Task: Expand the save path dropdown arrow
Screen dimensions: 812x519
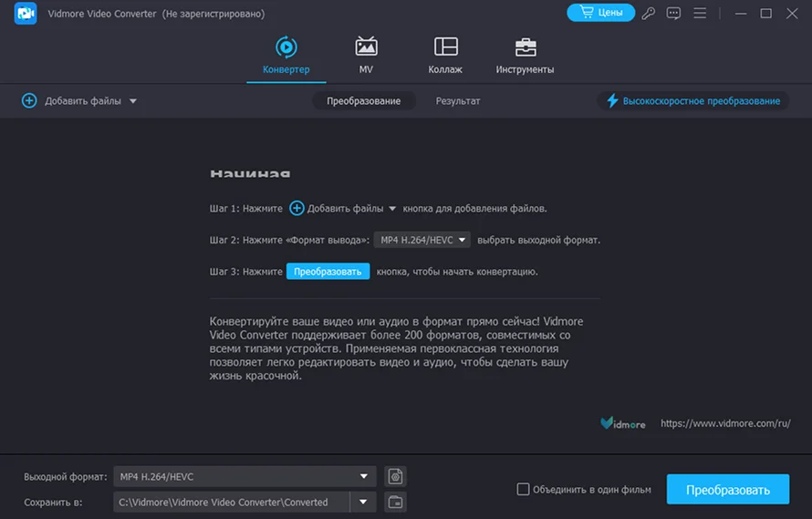Action: [363, 502]
